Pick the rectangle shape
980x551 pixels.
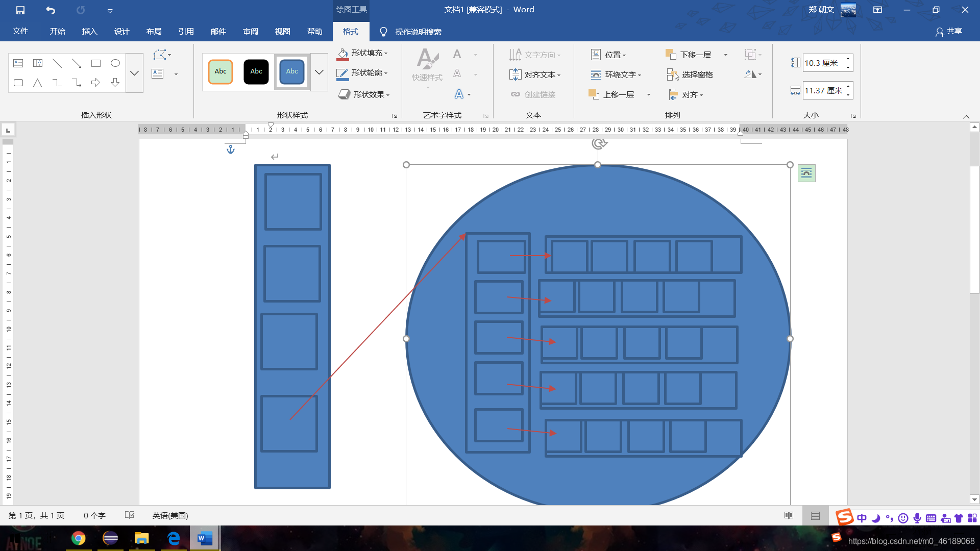pos(96,63)
